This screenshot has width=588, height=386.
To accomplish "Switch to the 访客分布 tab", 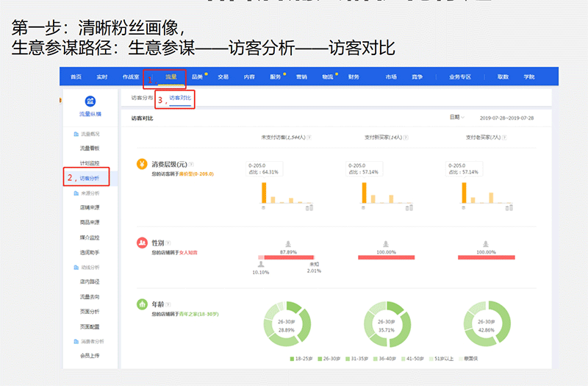I will click(142, 97).
